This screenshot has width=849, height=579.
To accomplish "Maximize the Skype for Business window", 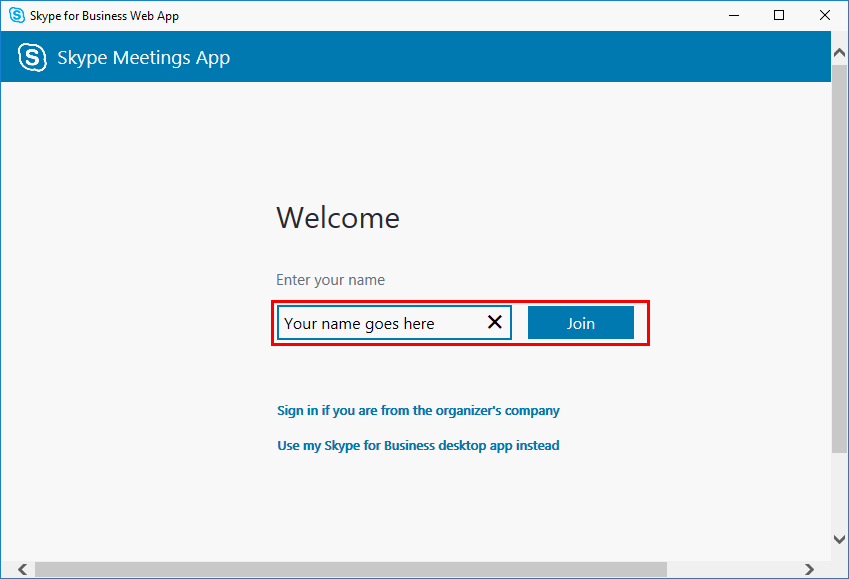I will click(x=779, y=15).
